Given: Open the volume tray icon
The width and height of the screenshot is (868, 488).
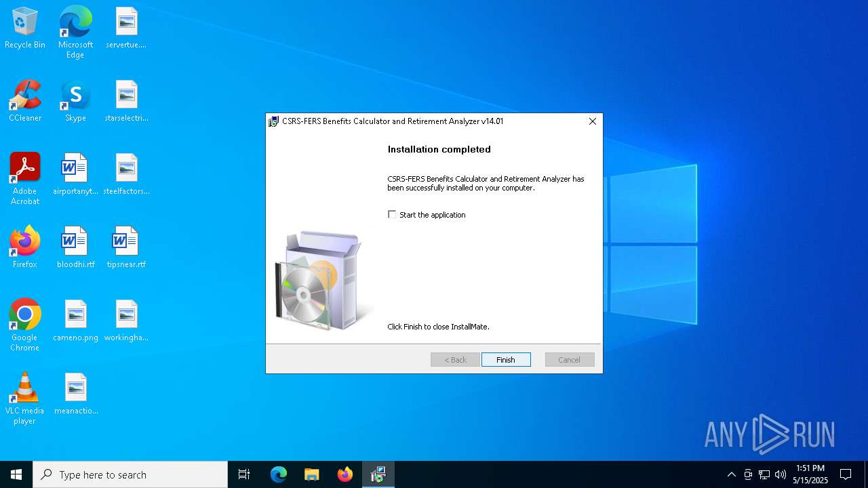Looking at the screenshot, I should 781,474.
